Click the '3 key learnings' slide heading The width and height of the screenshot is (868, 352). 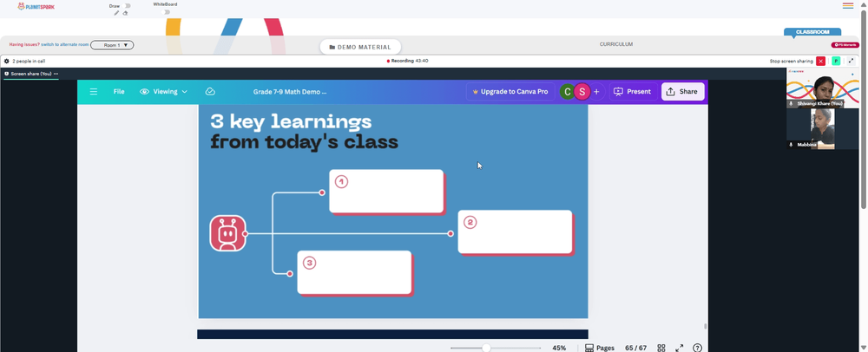[304, 132]
